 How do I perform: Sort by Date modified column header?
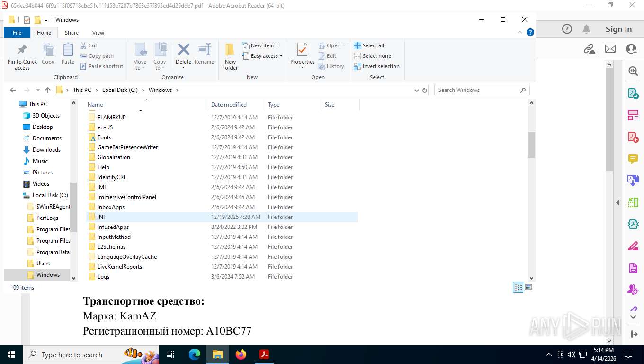[236, 105]
